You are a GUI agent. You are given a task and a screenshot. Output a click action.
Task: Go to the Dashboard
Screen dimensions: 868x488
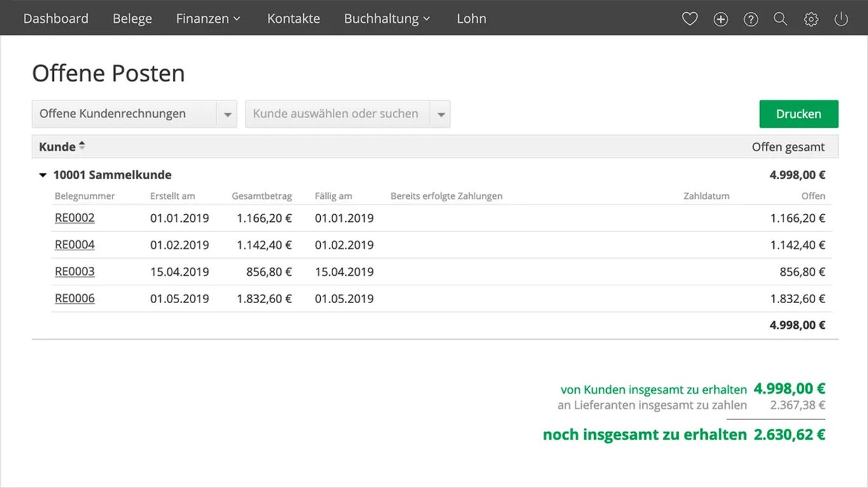pyautogui.click(x=56, y=18)
